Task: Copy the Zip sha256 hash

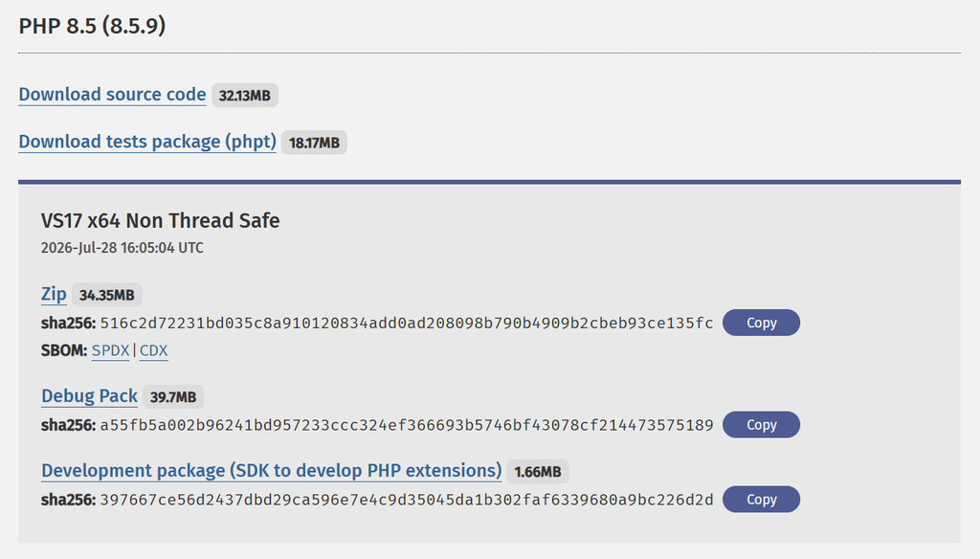Action: tap(761, 323)
